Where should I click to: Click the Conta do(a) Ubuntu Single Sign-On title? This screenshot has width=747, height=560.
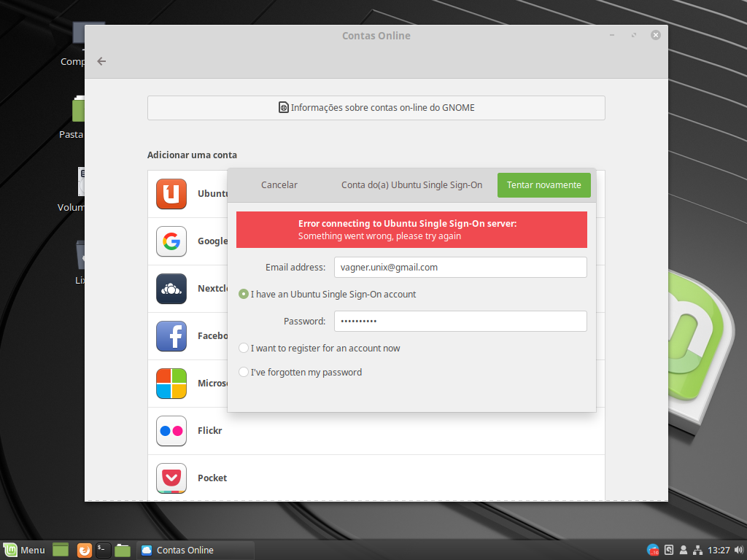point(411,184)
